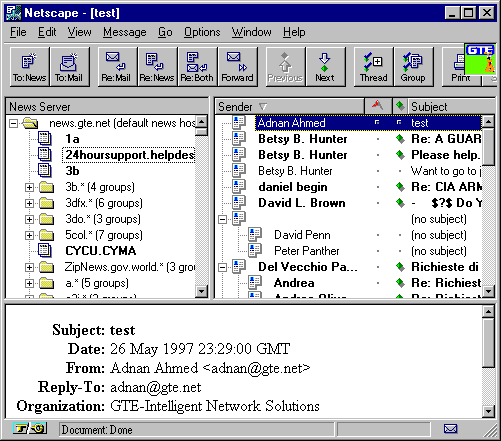501x441 pixels.
Task: Click message icon beside Peter Panther
Action: click(255, 250)
